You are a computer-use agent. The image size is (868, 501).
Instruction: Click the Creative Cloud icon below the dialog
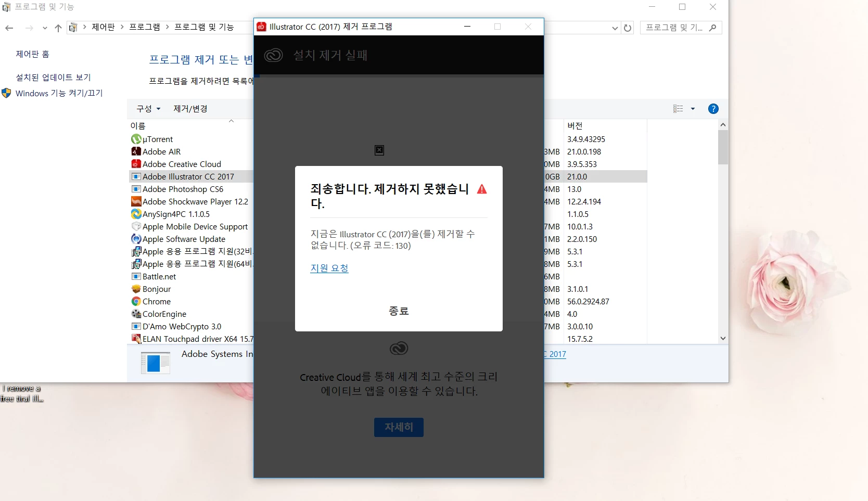(x=399, y=348)
